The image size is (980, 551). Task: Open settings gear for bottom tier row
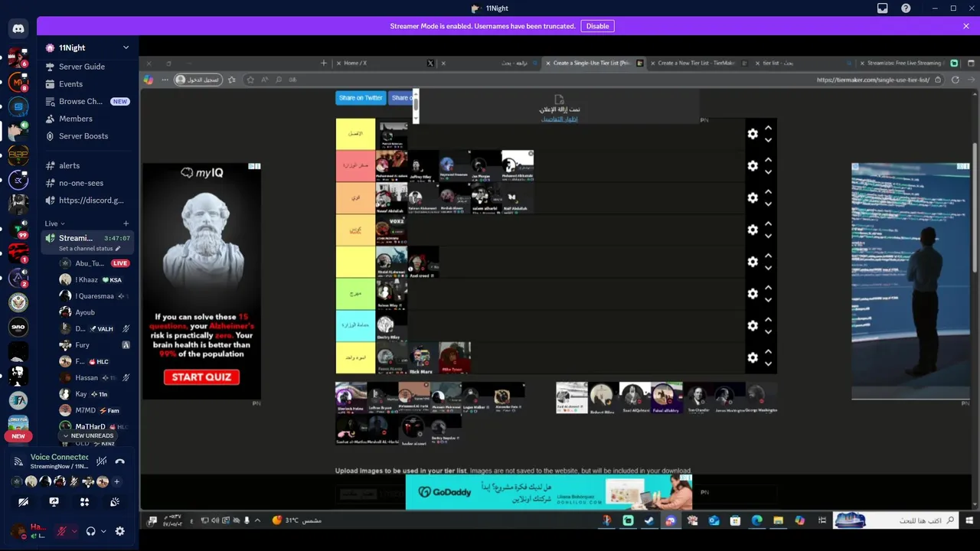click(x=753, y=358)
